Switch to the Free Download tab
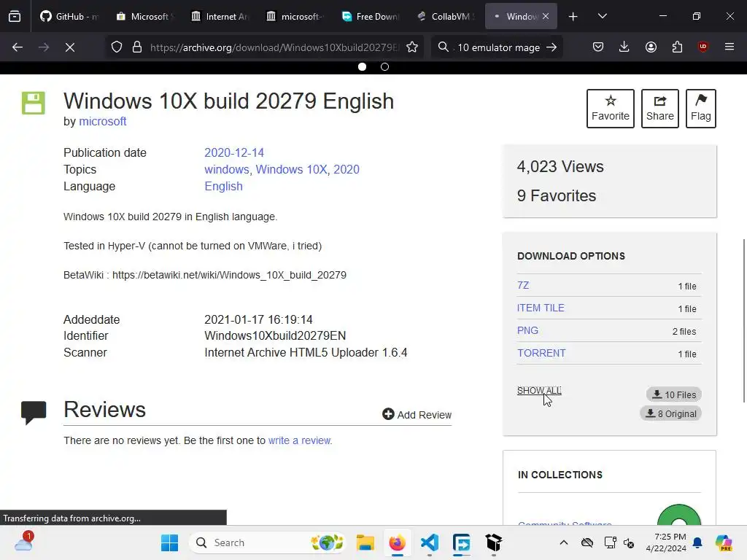 click(371, 16)
